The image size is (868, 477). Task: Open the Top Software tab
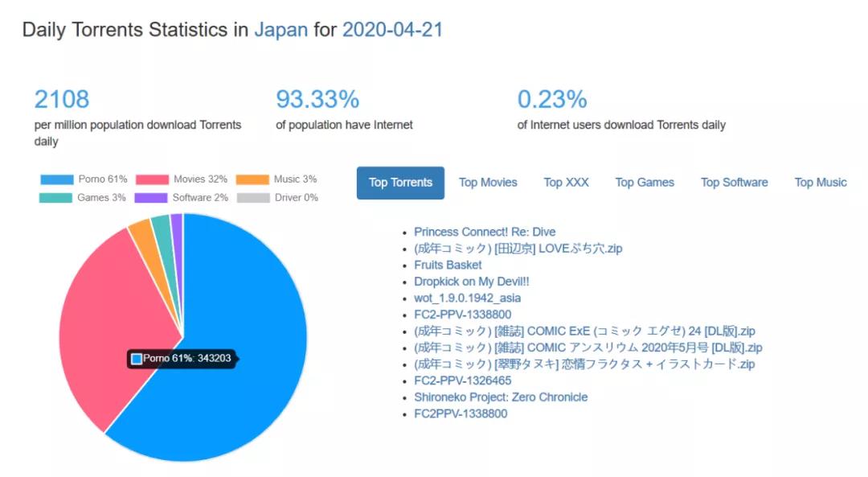(734, 183)
